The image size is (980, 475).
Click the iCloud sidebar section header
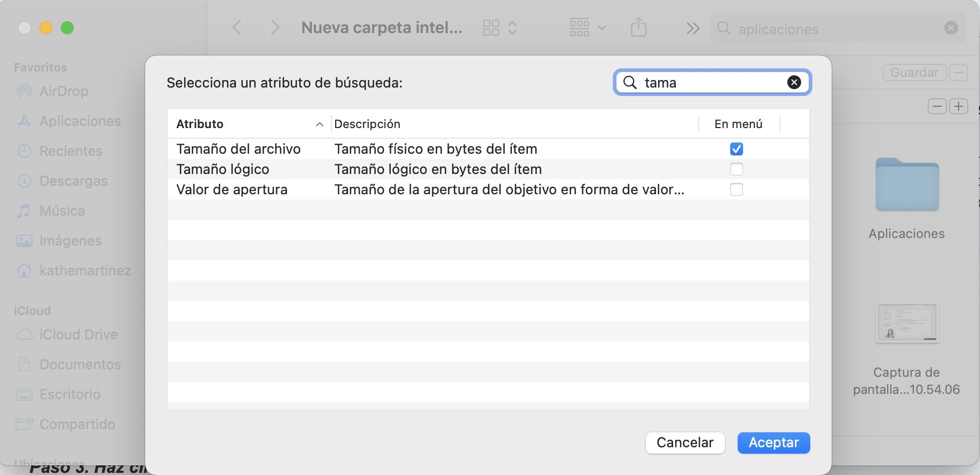(x=32, y=311)
